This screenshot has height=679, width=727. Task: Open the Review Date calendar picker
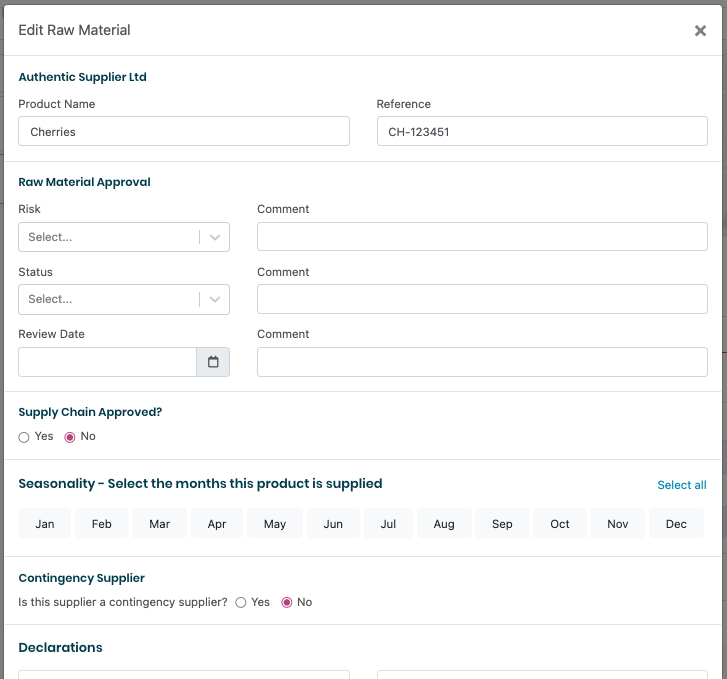pos(213,362)
